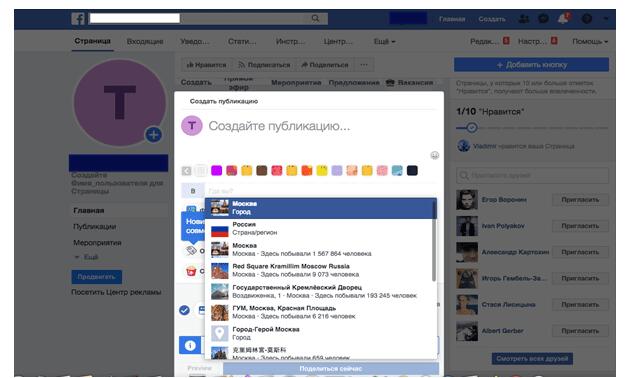Open the 'Уведо...' notifications tab

point(195,41)
